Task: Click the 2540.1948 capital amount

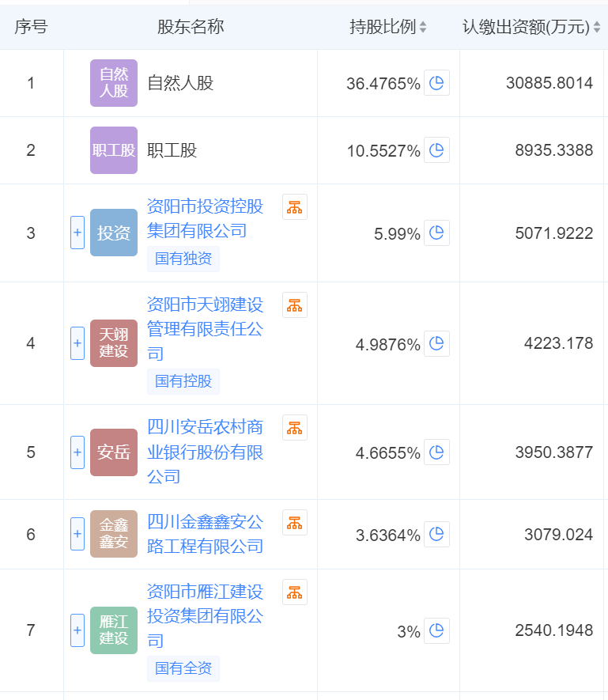Action: 554,630
